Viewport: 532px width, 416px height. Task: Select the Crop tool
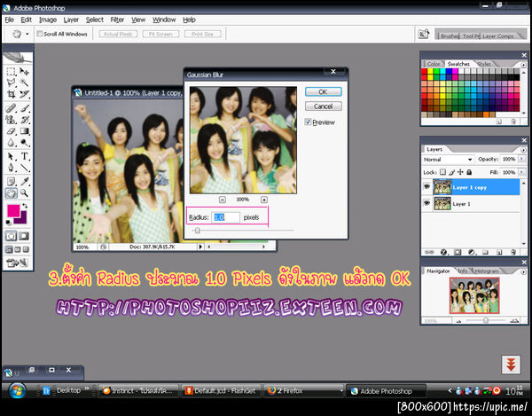point(11,94)
